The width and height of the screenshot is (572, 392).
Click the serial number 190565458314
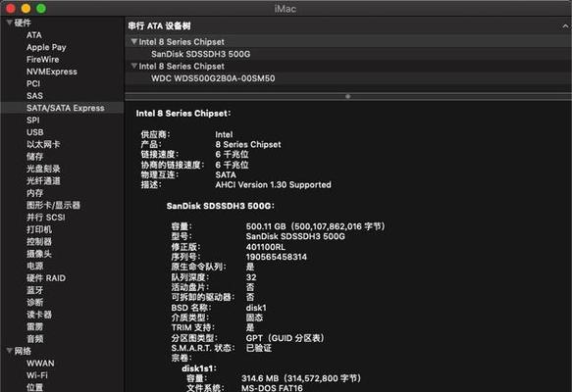(x=276, y=257)
